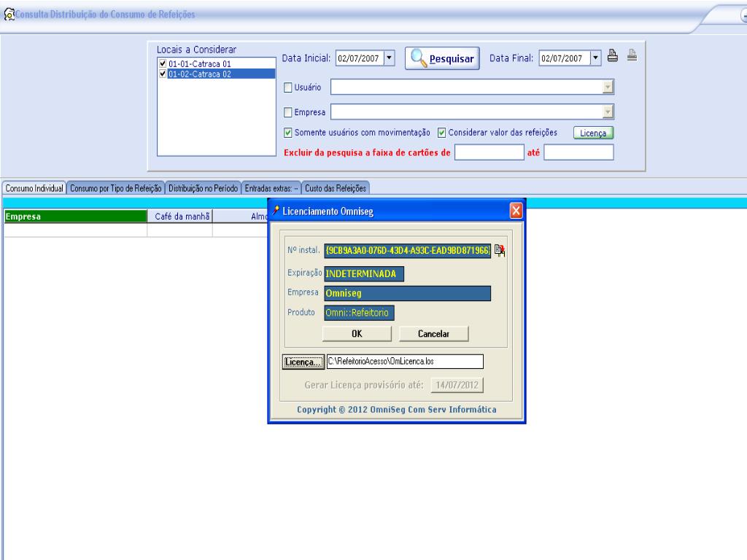
Task: Toggle the 01-02-Catraca 02 checkbox
Action: [x=163, y=74]
